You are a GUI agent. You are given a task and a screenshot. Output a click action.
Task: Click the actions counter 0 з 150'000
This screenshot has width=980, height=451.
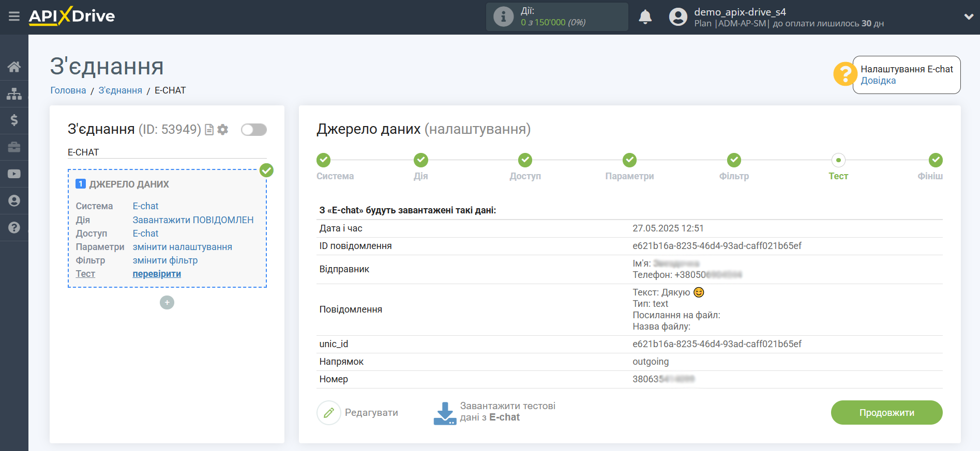click(553, 23)
